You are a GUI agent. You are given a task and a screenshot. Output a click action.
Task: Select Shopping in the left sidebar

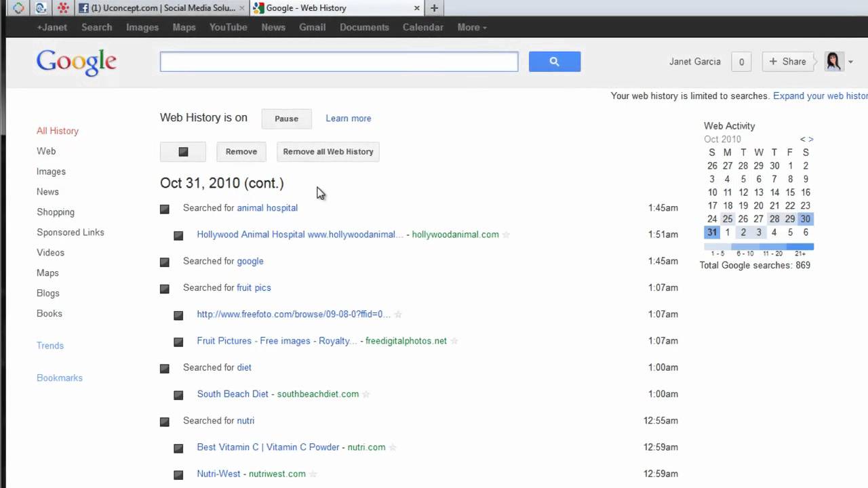click(x=56, y=212)
